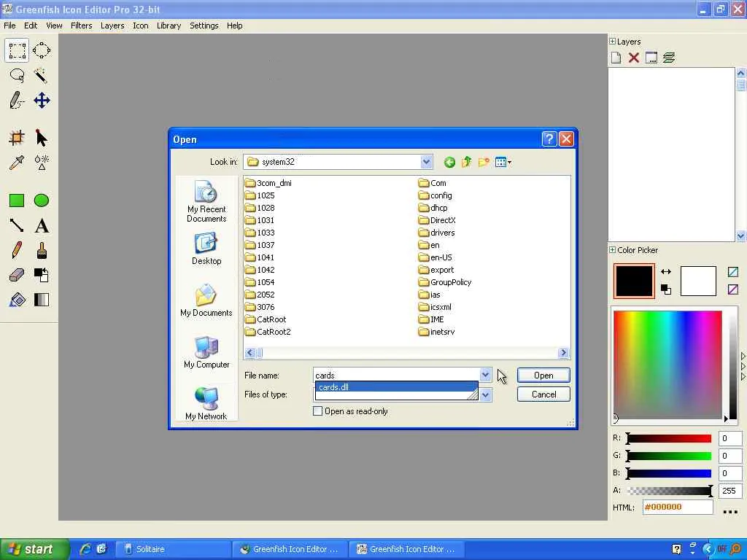
Task: Select the Brush tool
Action: [42, 250]
